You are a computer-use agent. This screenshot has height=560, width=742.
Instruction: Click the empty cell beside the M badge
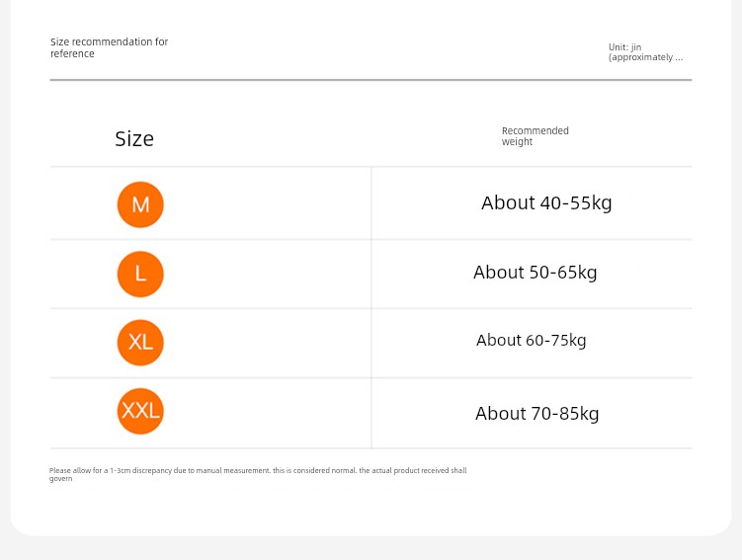(x=268, y=204)
